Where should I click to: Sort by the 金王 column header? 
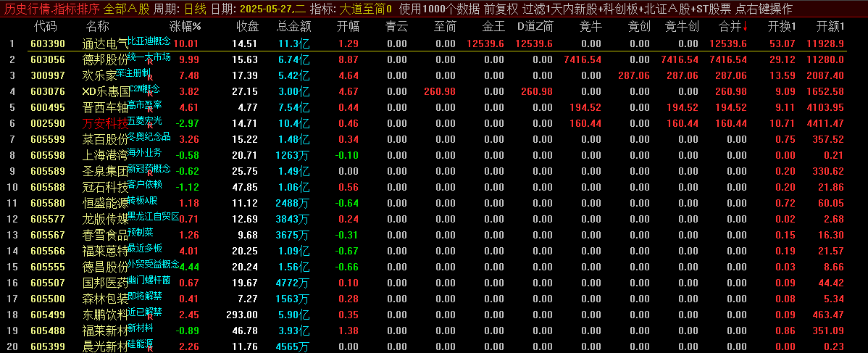pyautogui.click(x=493, y=26)
